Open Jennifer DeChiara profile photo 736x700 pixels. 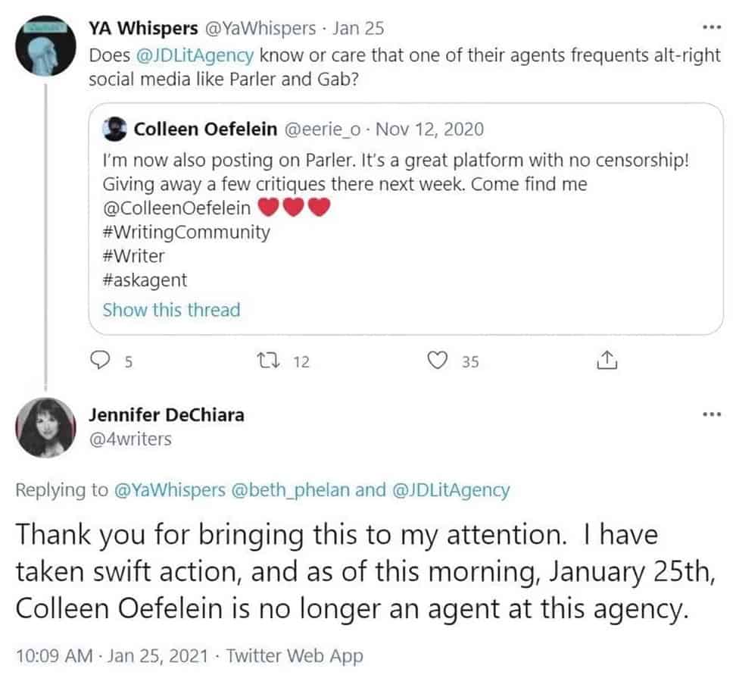click(45, 427)
